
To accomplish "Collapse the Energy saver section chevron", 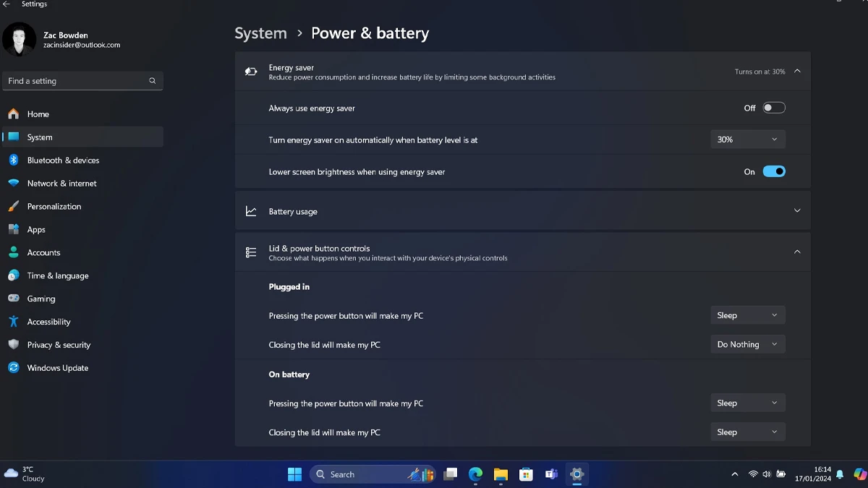I will coord(797,72).
